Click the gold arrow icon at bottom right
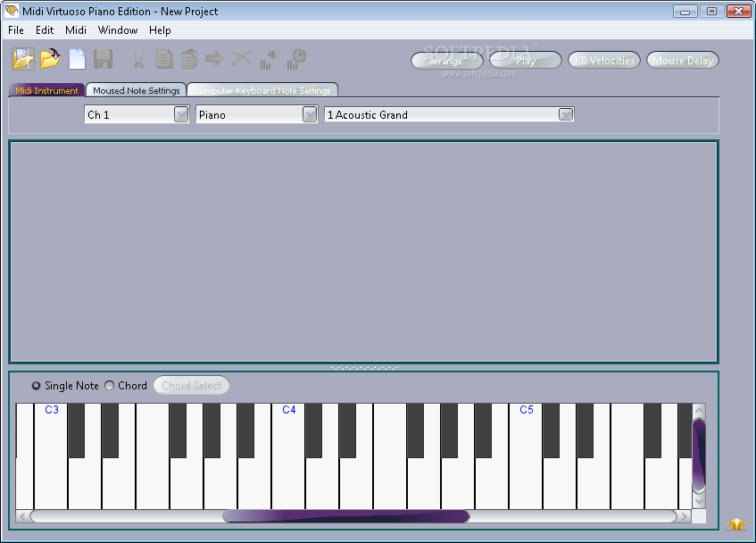 [736, 523]
